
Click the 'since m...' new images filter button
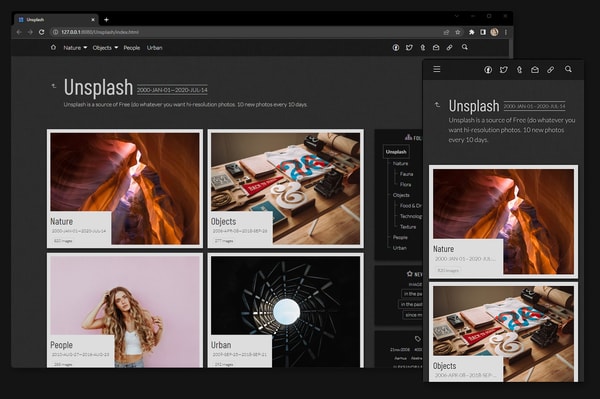[413, 315]
